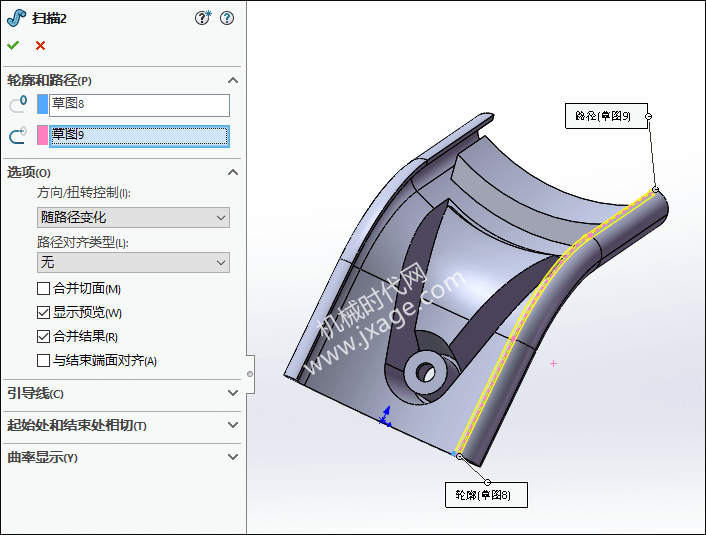Click the panel collapse handle on splitter

tap(250, 374)
